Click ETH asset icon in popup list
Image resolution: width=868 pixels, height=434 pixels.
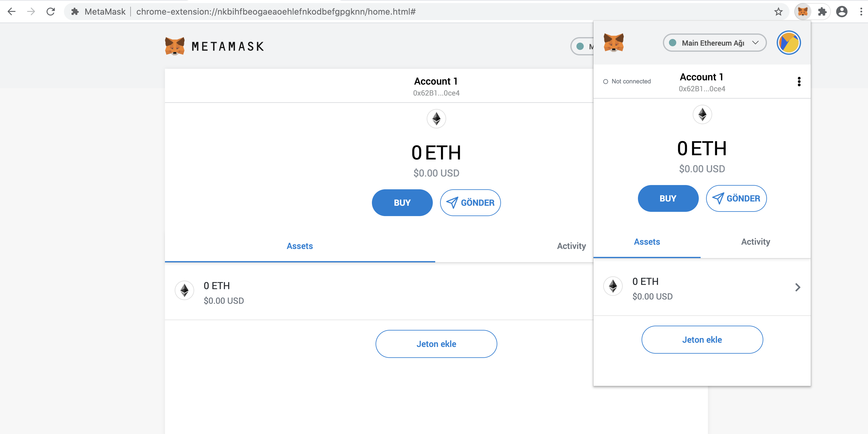pyautogui.click(x=613, y=286)
